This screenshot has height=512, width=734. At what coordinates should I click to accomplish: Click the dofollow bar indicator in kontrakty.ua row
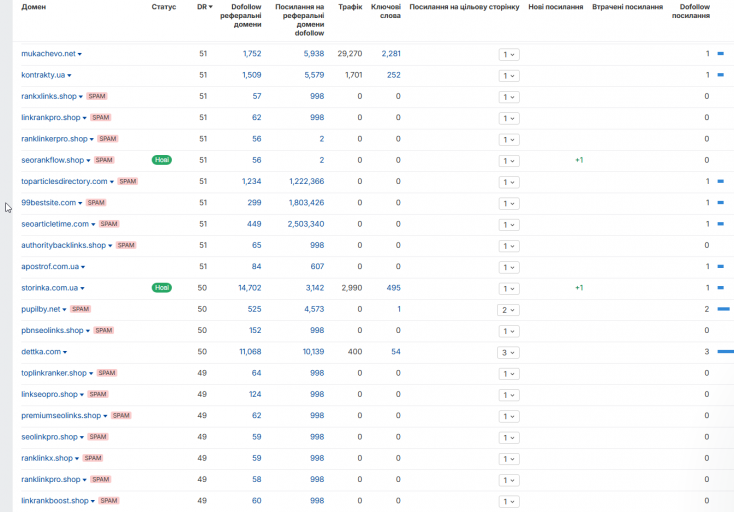(720, 75)
